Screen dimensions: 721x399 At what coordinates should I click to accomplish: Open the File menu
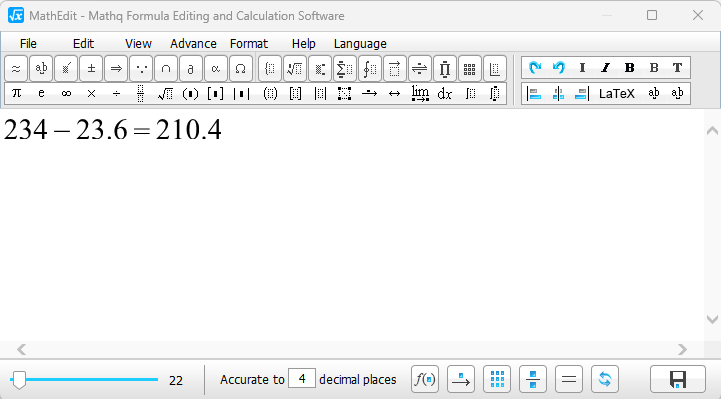click(28, 44)
